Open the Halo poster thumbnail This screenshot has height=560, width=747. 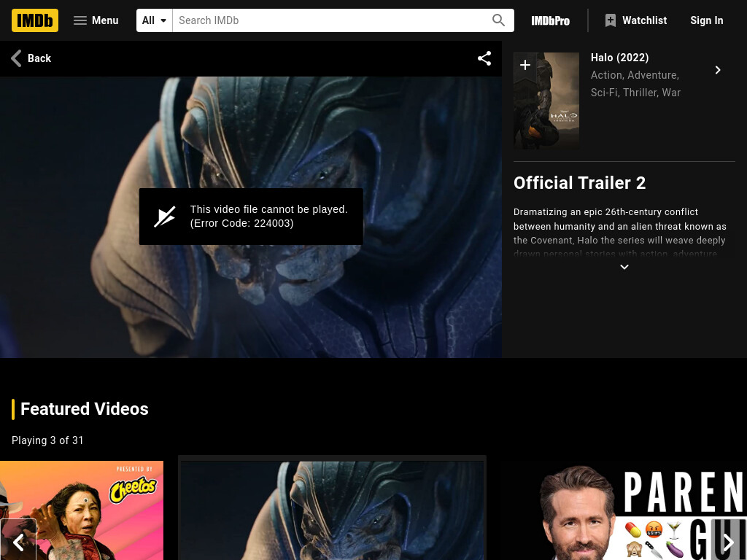tap(546, 101)
